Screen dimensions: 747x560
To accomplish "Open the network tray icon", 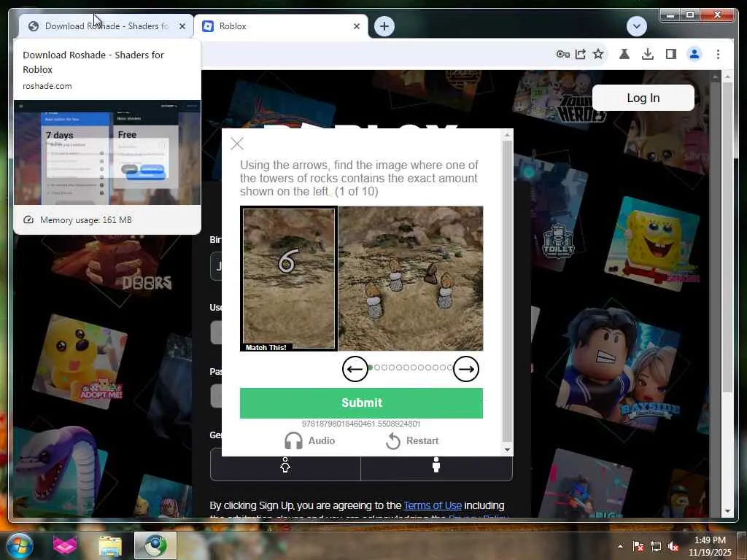I will pyautogui.click(x=656, y=547).
